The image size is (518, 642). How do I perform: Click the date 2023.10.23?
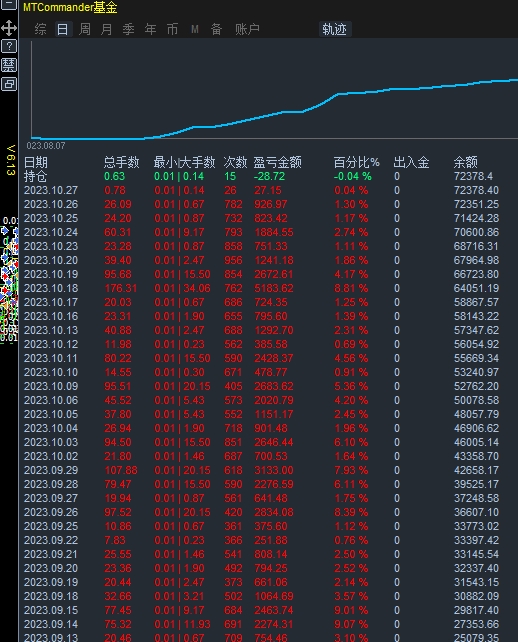[51, 246]
